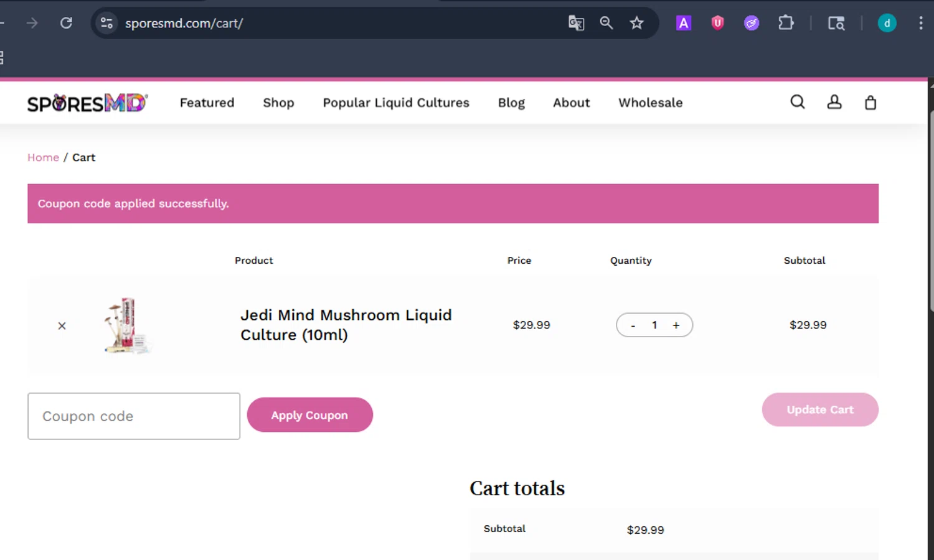Open the red shield extension

tap(717, 23)
